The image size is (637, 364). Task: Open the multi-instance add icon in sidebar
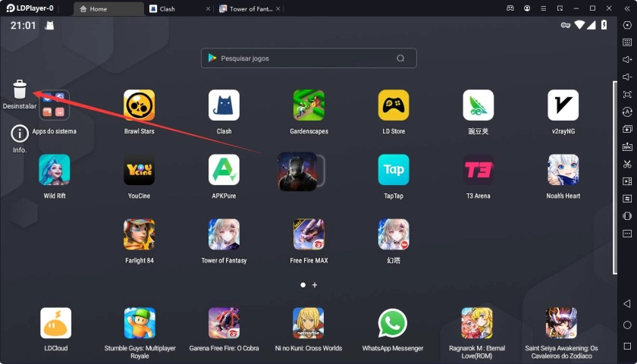point(627,129)
